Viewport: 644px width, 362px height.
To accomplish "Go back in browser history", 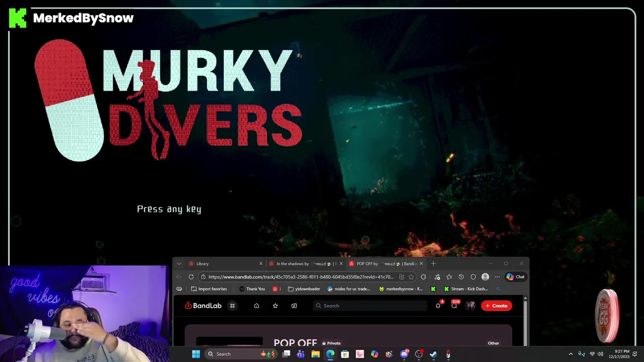I will click(179, 277).
